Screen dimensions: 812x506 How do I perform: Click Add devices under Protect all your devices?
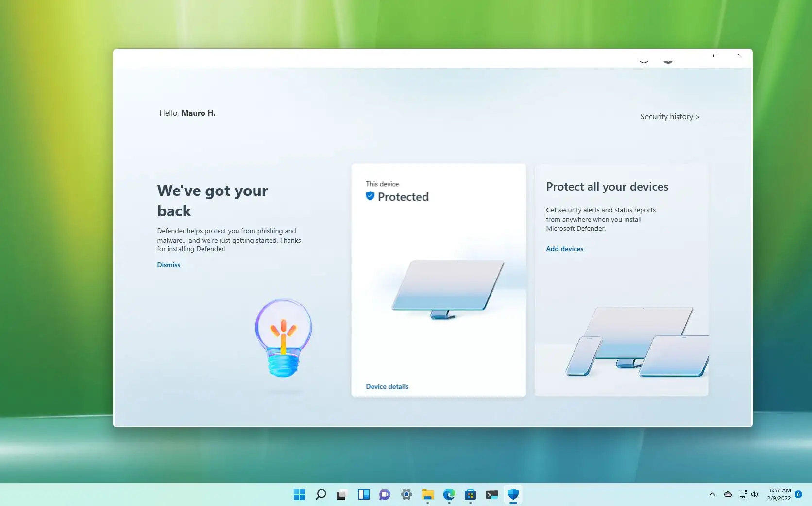coord(564,249)
